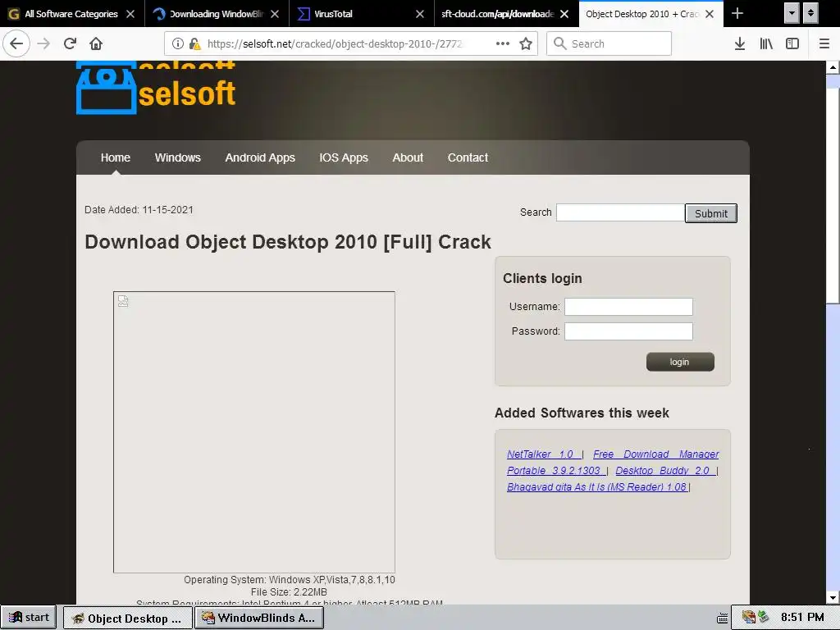
Task: Open the Android Apps menu item
Action: pyautogui.click(x=260, y=157)
